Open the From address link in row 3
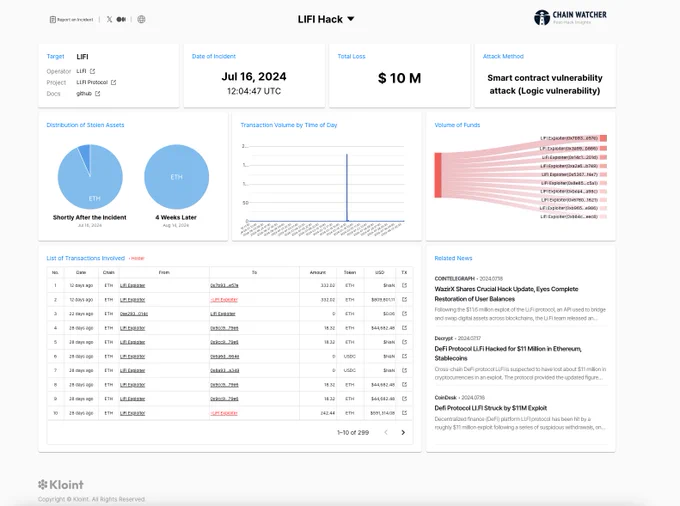The height and width of the screenshot is (506, 680). [x=134, y=313]
